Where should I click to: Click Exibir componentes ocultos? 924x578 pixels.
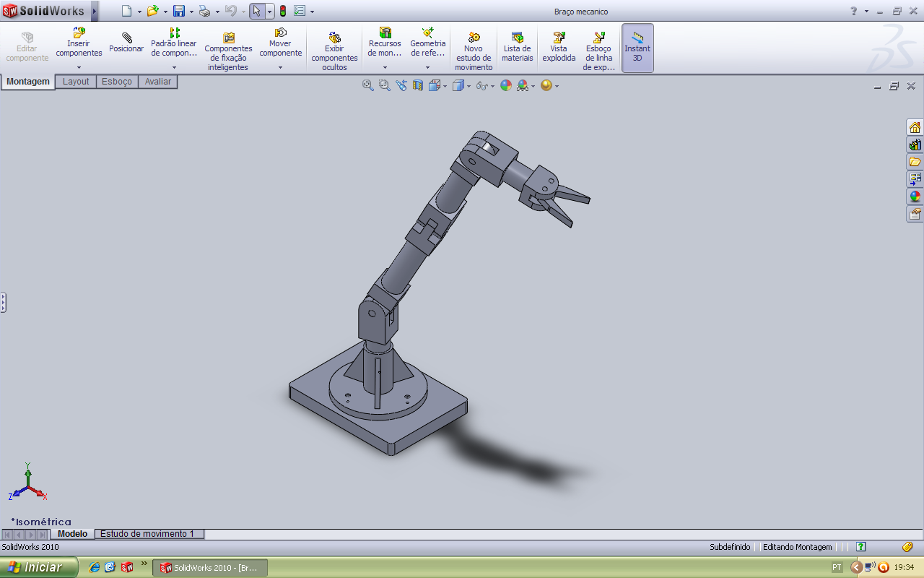[x=334, y=51]
